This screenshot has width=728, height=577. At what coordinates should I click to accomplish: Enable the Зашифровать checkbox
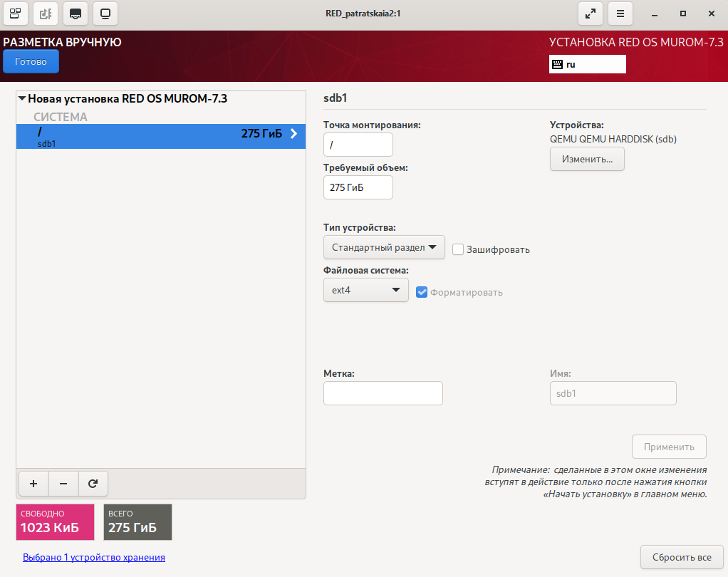(458, 249)
